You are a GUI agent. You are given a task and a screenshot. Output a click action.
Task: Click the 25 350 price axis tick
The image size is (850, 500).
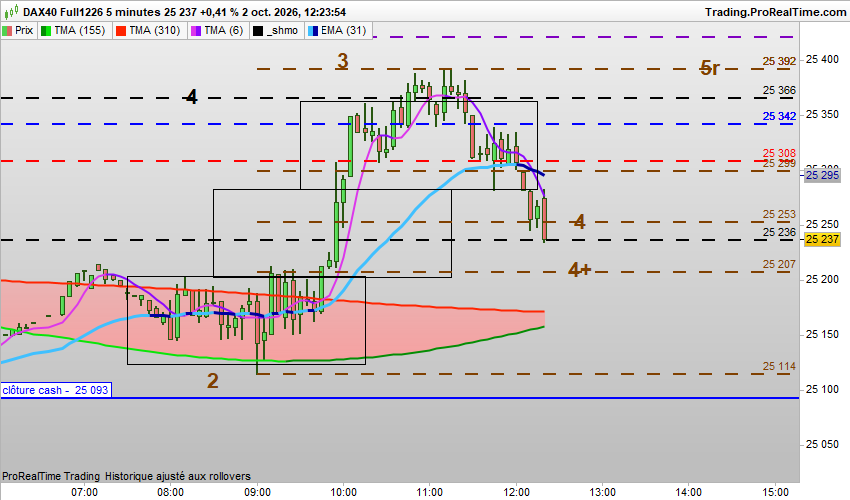[822, 114]
